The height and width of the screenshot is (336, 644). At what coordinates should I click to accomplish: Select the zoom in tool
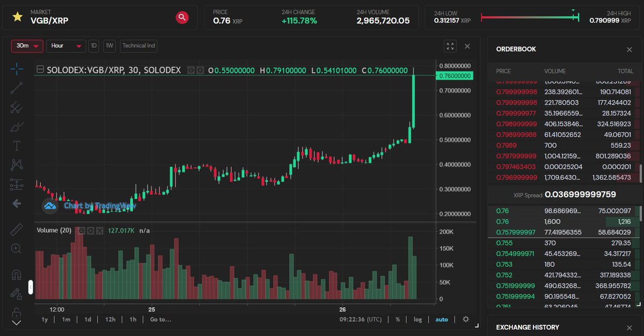click(x=17, y=249)
